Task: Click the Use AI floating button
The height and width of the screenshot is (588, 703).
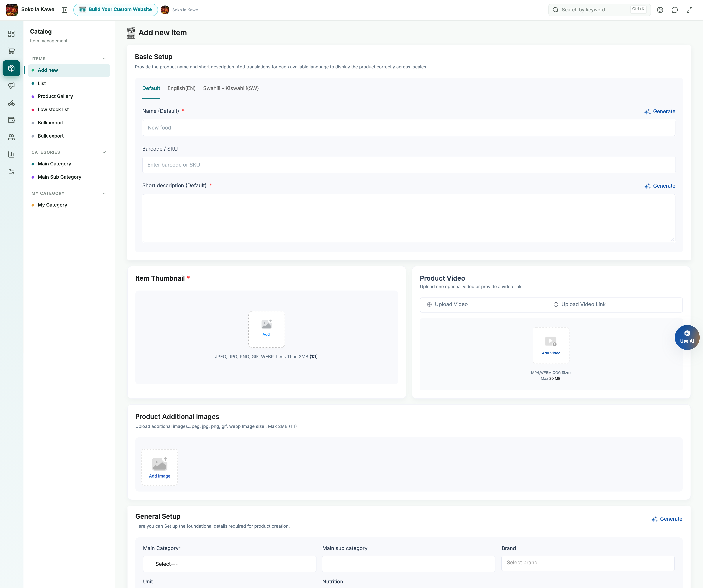Action: [x=687, y=337]
